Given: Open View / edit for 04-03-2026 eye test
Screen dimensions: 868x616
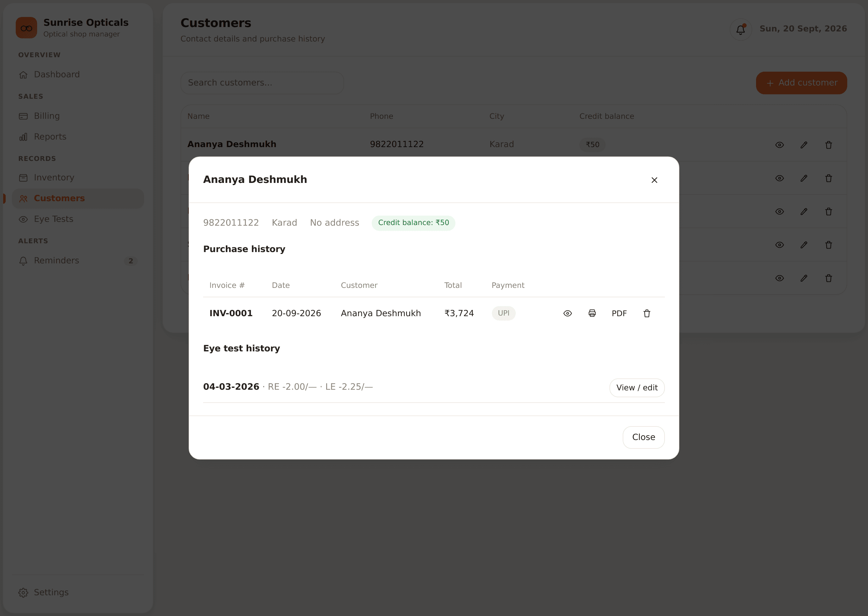Looking at the screenshot, I should tap(637, 388).
